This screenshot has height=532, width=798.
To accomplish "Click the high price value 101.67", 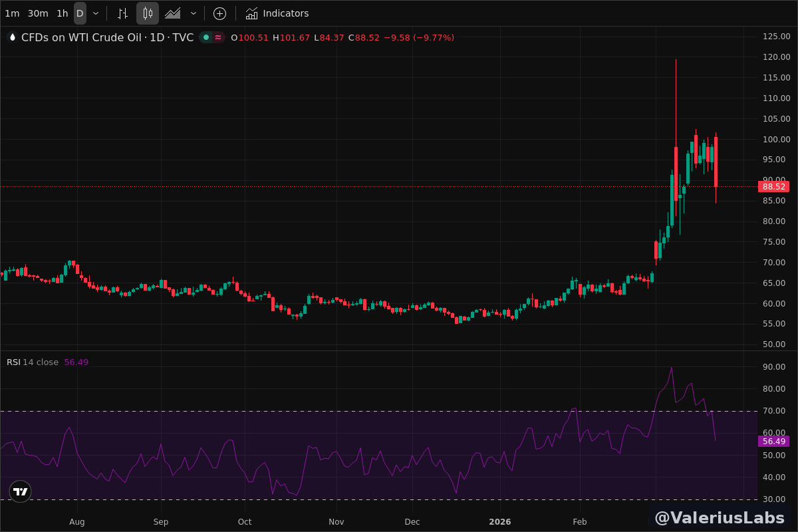I will (x=295, y=38).
